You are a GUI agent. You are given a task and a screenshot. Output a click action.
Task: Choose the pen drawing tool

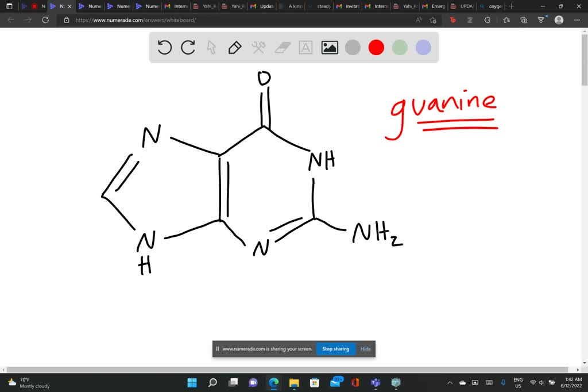(x=235, y=48)
